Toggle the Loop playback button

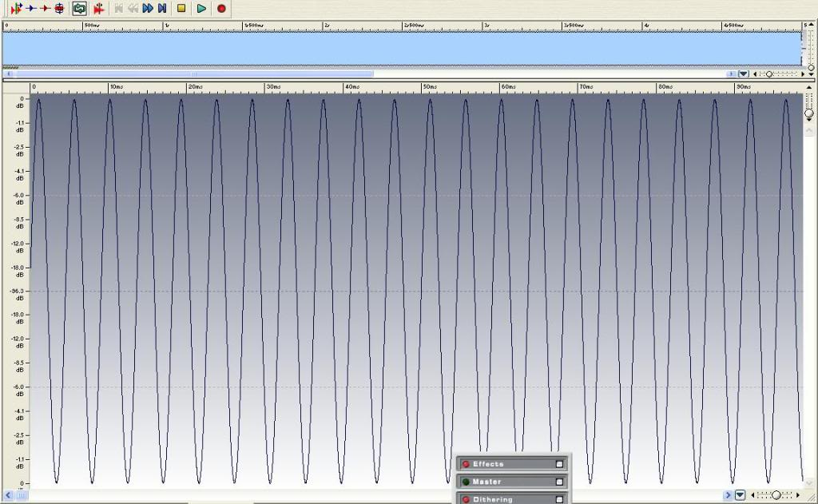tap(79, 8)
